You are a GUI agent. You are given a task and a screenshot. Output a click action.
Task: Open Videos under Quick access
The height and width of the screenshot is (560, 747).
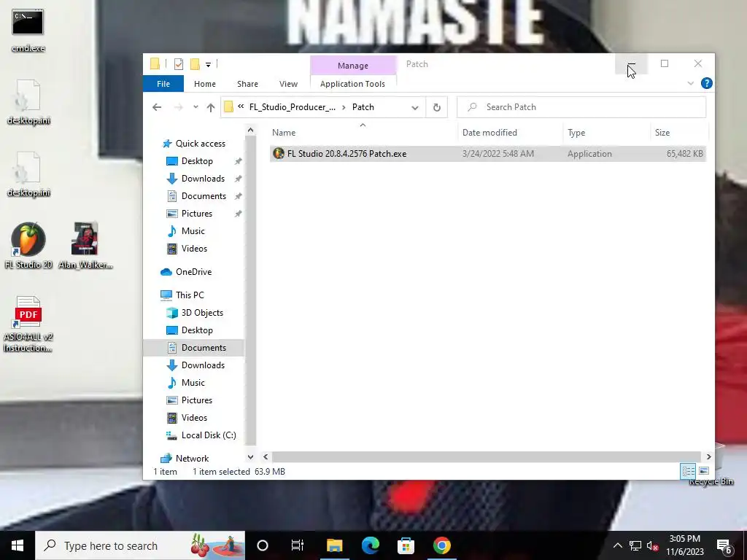click(193, 249)
